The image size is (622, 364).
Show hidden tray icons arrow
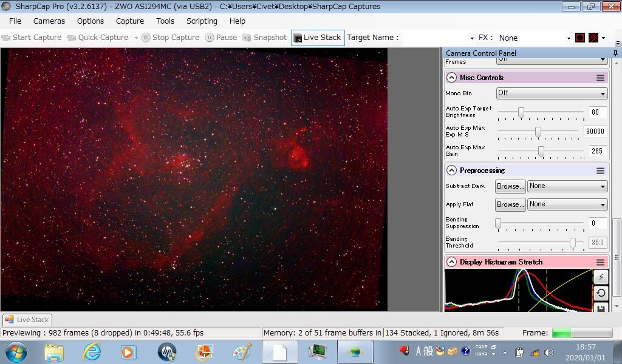[x=505, y=352]
